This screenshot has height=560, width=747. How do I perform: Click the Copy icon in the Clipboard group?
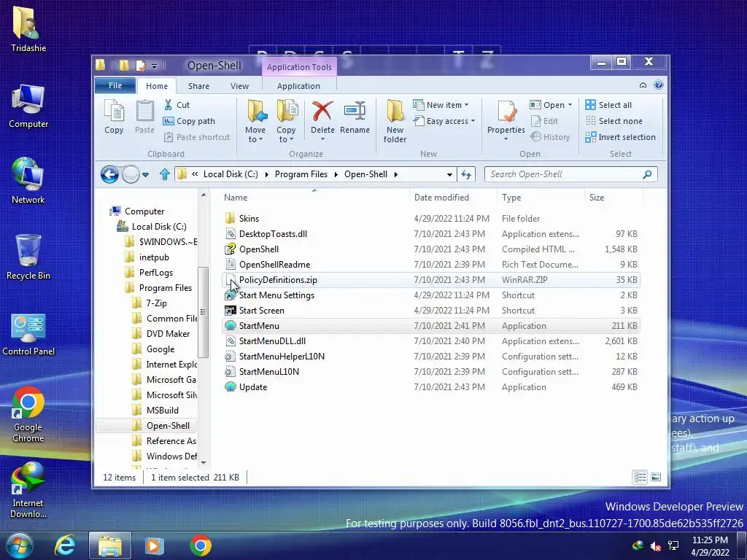114,117
